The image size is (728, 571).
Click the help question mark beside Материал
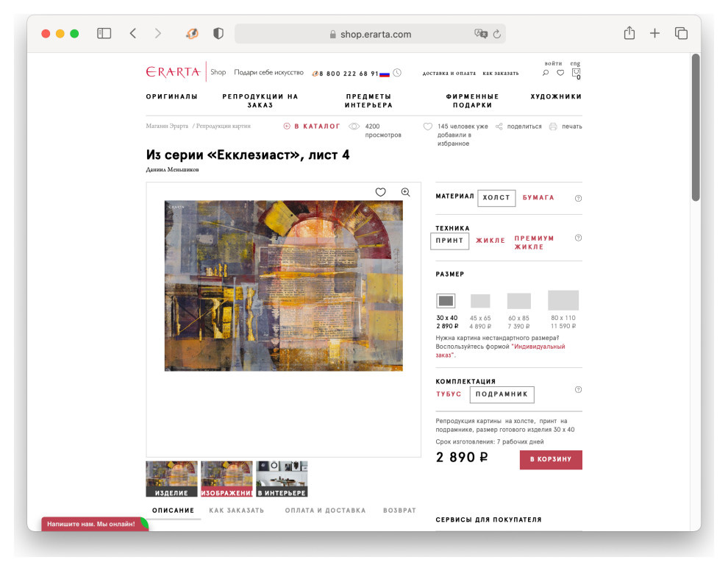(x=578, y=198)
